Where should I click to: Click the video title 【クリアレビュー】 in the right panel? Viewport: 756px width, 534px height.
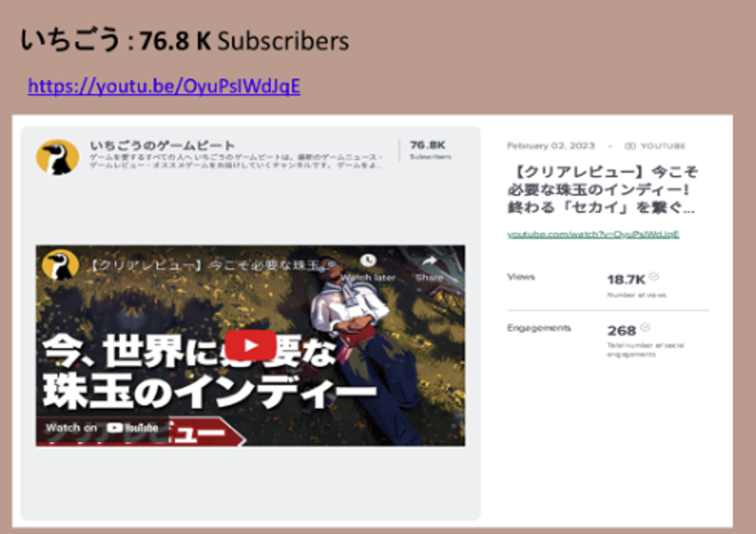coord(602,190)
